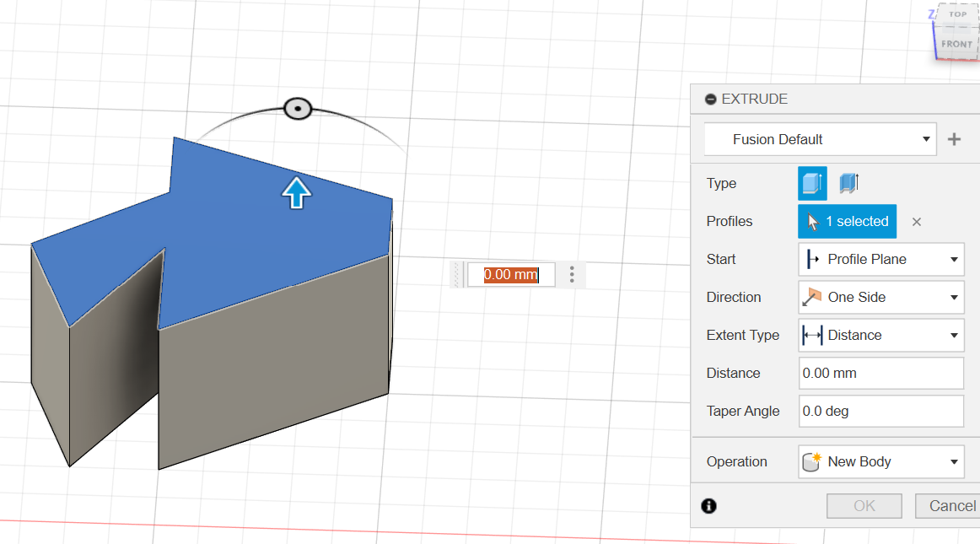Open the Fusion Default preset dropdown

point(820,139)
